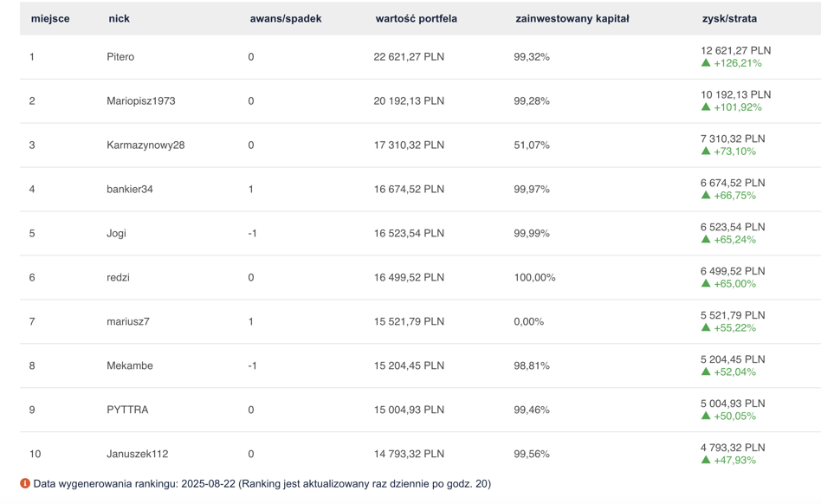Open bankier34 player entry
821x504 pixels.
(x=130, y=189)
